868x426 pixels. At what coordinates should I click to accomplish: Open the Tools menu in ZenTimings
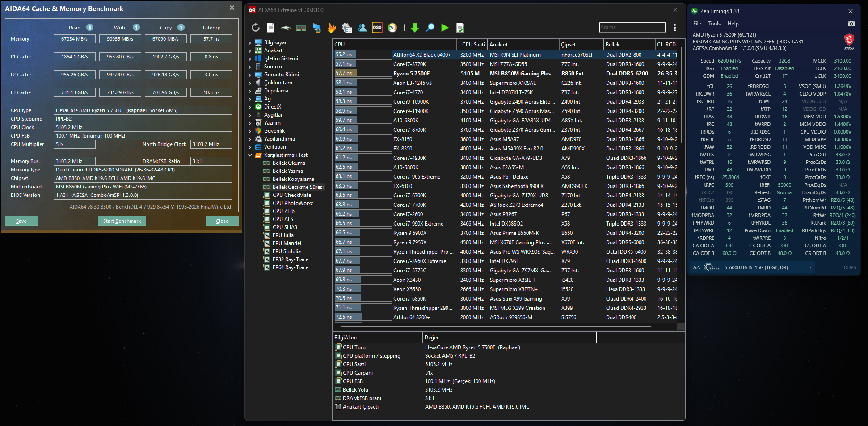pyautogui.click(x=714, y=24)
